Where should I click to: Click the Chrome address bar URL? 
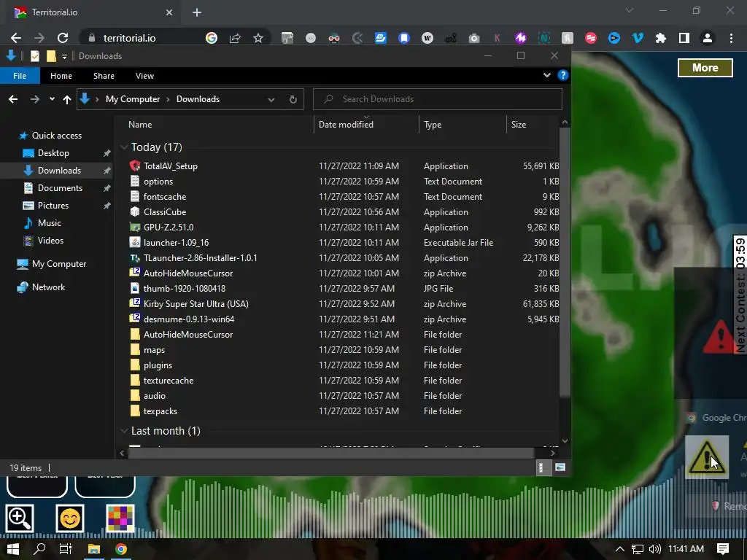tap(129, 38)
